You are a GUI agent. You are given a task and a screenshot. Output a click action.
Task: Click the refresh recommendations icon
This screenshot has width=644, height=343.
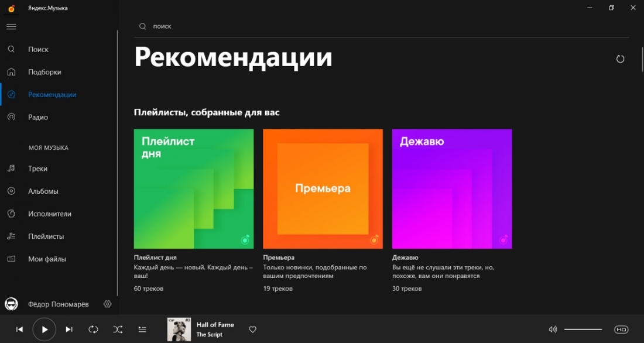(x=620, y=59)
